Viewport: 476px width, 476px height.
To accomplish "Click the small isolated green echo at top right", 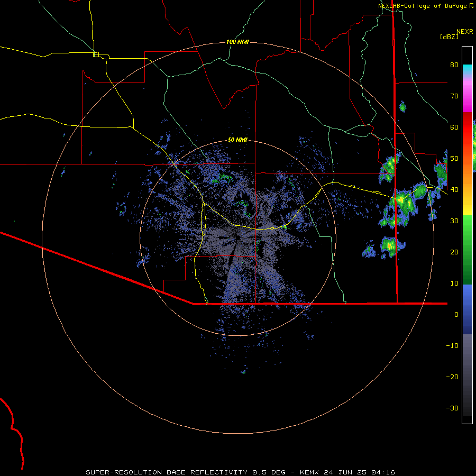I will click(x=402, y=106).
